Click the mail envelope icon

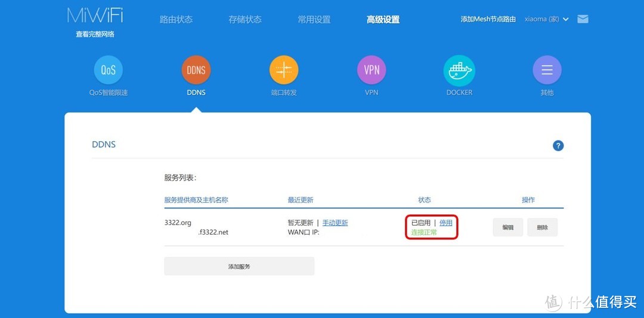(583, 19)
